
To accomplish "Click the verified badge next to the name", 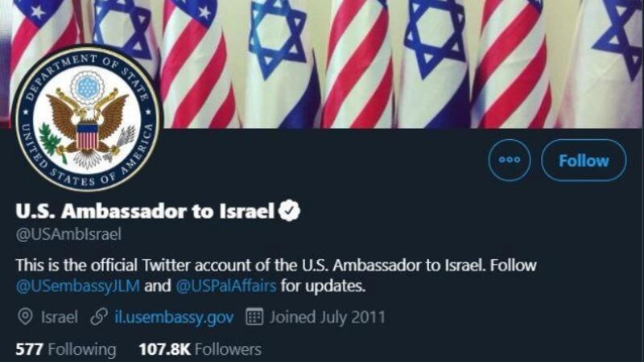I will click(289, 211).
